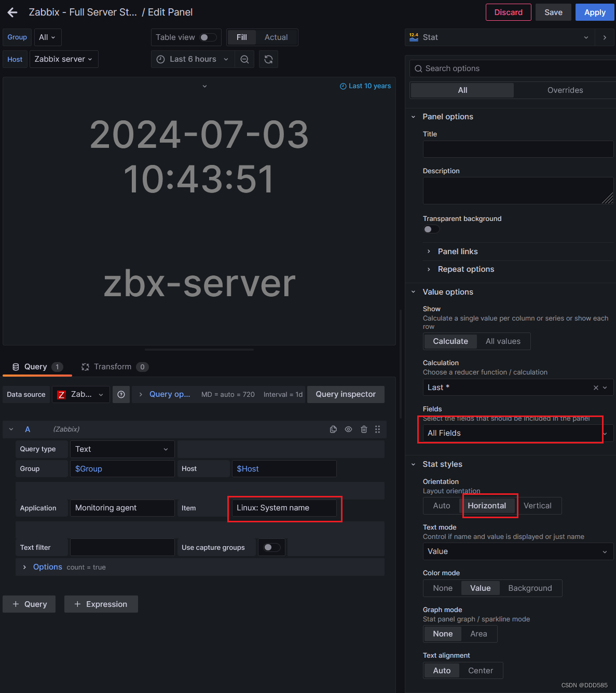Click the Item Linux: System name field
Image resolution: width=616 pixels, height=693 pixels.
tap(284, 508)
